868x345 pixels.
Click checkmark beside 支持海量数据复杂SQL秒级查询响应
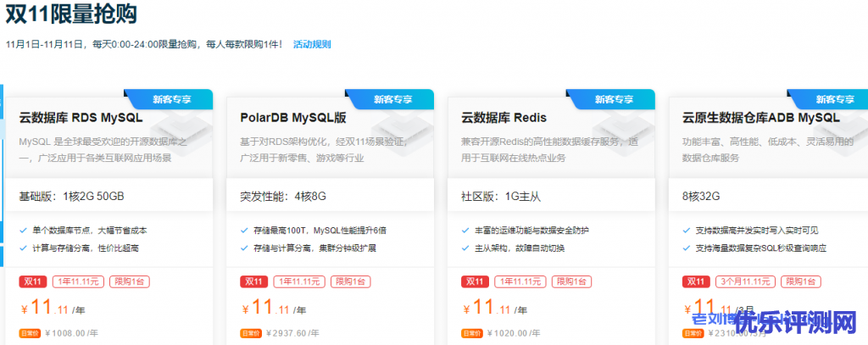(686, 248)
